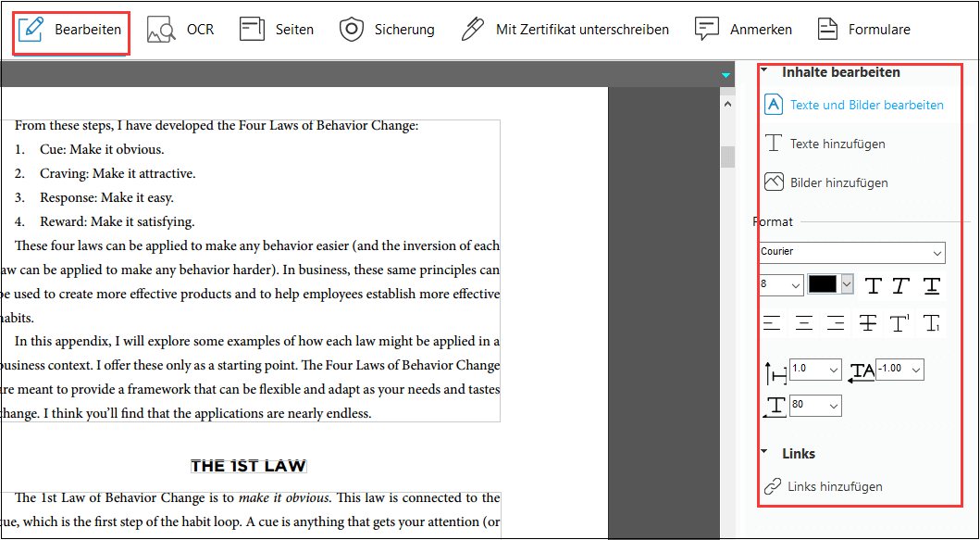Click the list item 'Cue: Make it obvious.'

pos(102,149)
